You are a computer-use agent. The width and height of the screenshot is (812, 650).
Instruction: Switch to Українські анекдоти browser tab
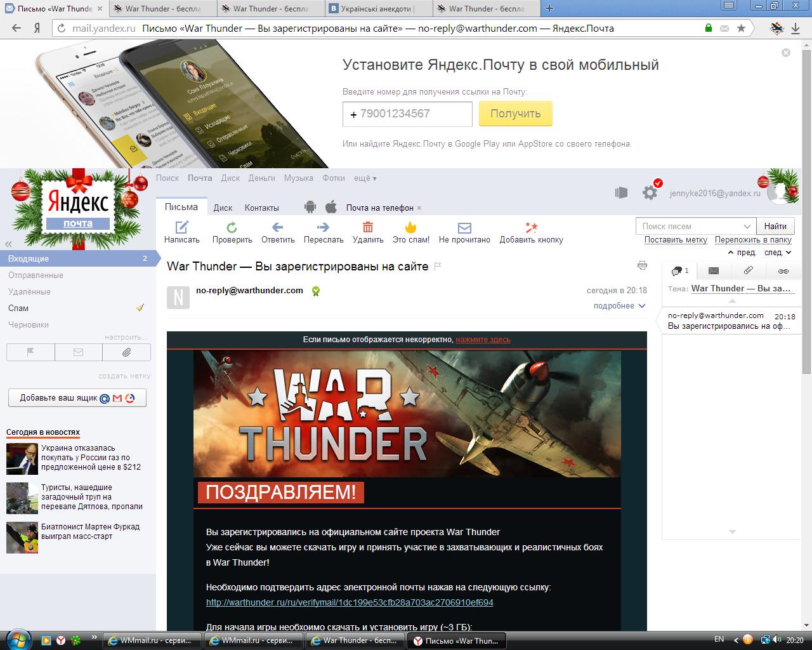pos(378,9)
